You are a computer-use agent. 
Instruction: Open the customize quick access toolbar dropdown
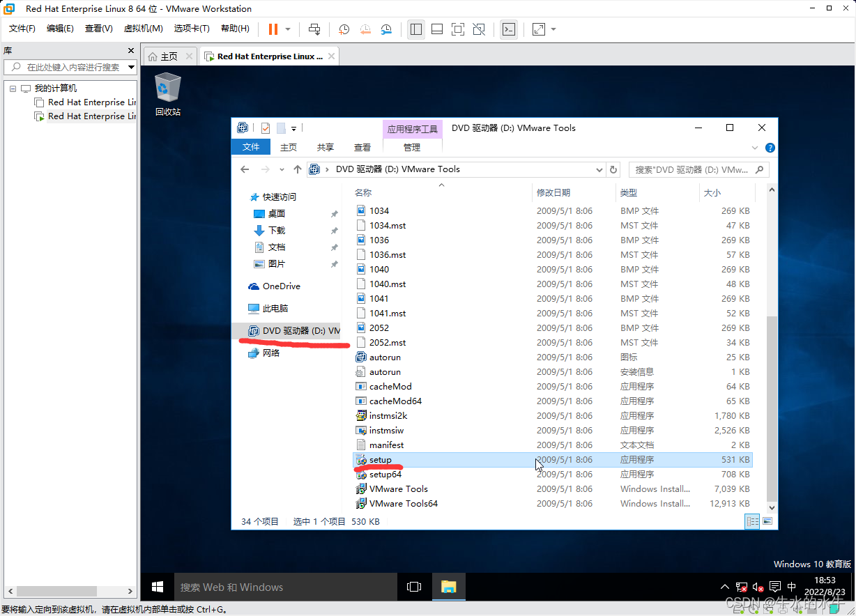(293, 129)
